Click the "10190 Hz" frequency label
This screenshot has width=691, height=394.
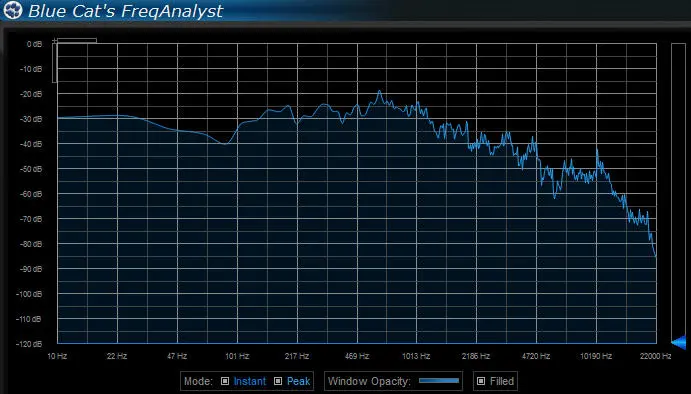(x=596, y=356)
